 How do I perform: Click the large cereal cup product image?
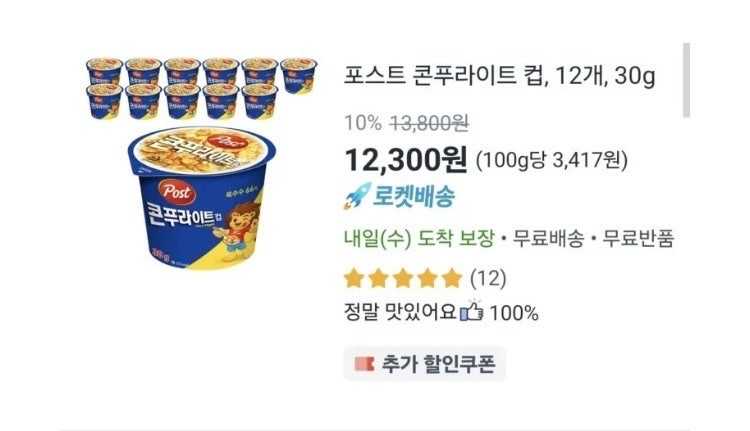pos(202,198)
